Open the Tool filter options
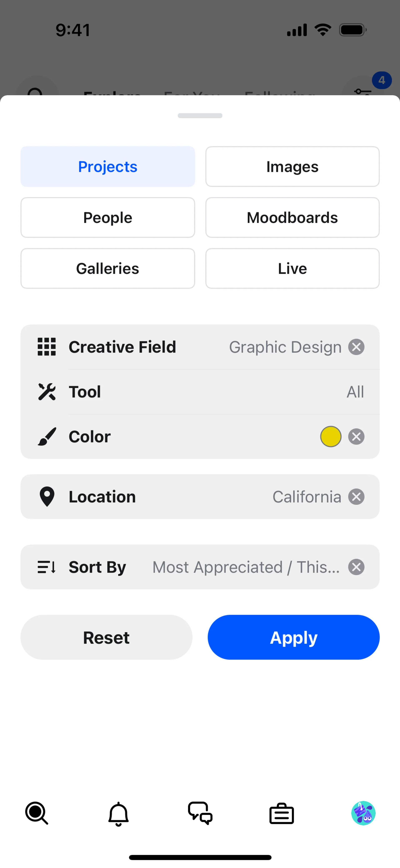Viewport: 400px width, 868px height. (x=200, y=392)
